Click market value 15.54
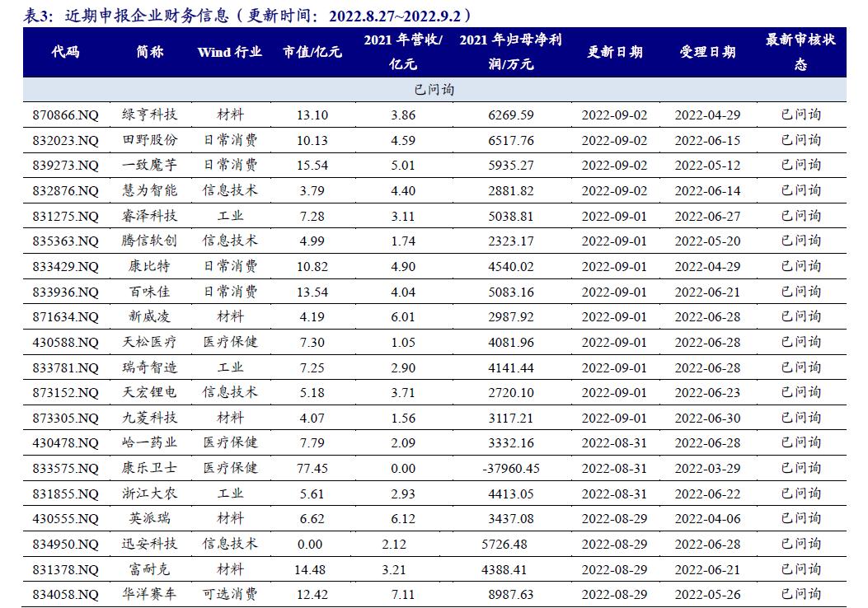Screen dimensions: 868x608 click(x=312, y=166)
